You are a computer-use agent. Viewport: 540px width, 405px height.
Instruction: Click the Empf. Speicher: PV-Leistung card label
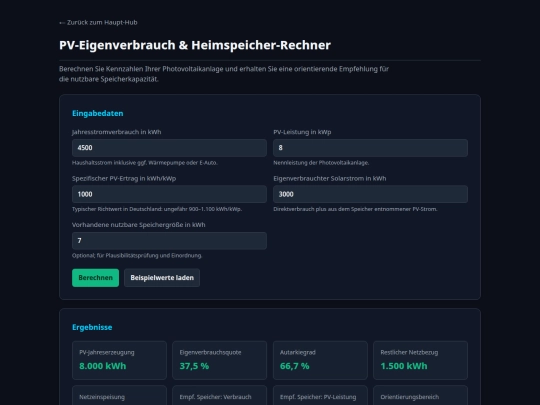coord(318,397)
